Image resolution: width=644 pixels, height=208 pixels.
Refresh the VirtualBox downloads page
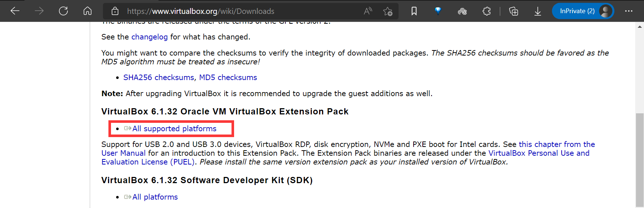[x=63, y=11]
